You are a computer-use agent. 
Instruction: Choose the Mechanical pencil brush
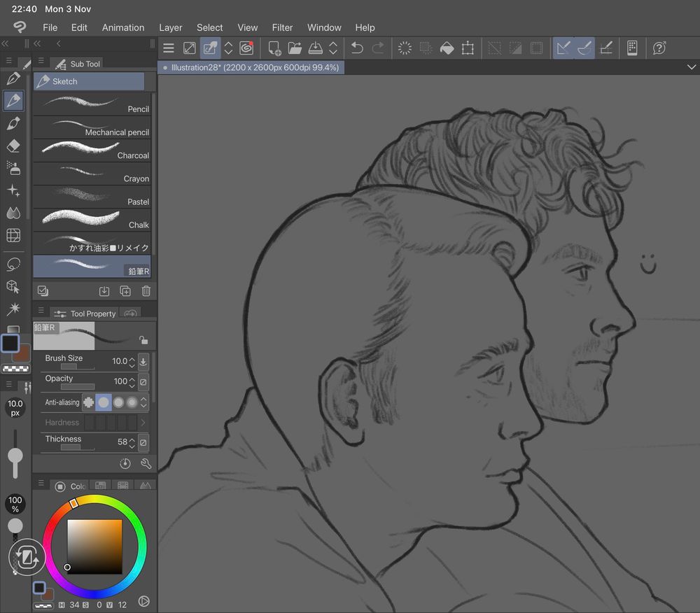(x=92, y=126)
